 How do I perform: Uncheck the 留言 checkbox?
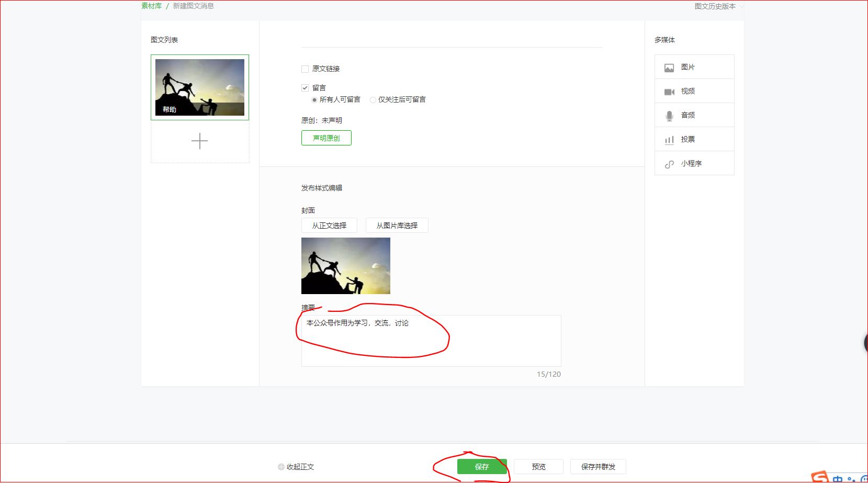click(305, 88)
